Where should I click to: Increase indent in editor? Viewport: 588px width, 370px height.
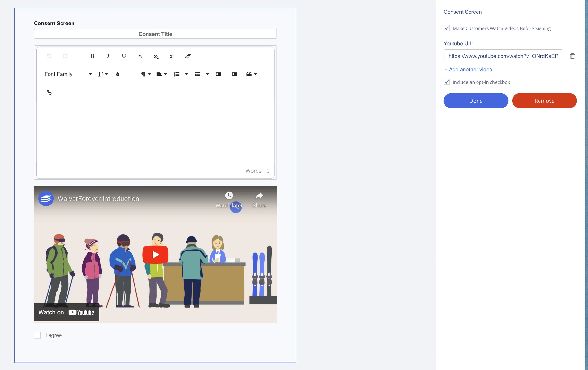(x=234, y=74)
